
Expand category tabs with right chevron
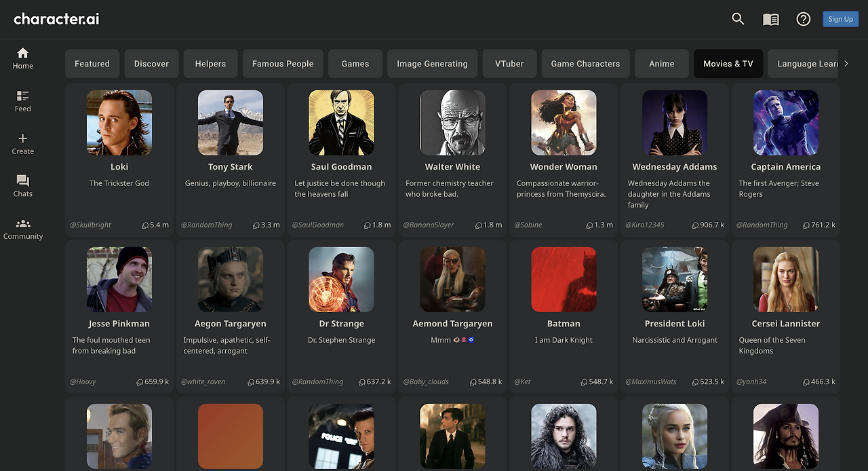pyautogui.click(x=846, y=64)
